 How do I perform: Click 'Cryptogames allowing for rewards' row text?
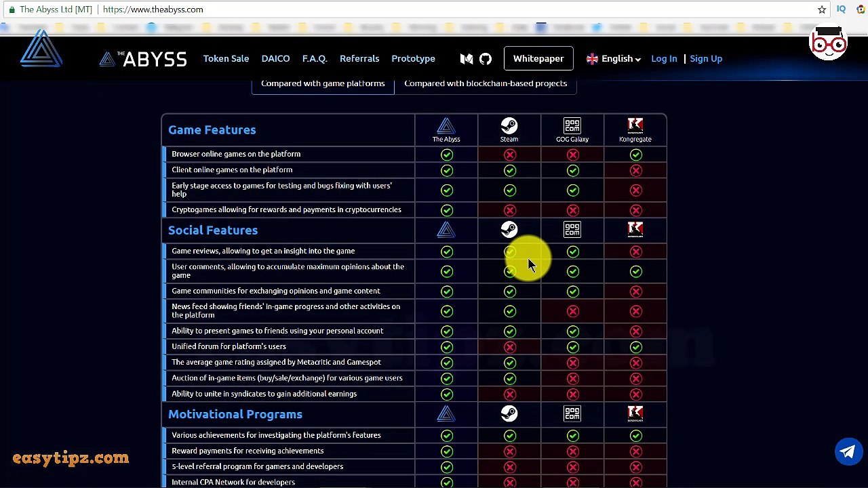coord(286,209)
